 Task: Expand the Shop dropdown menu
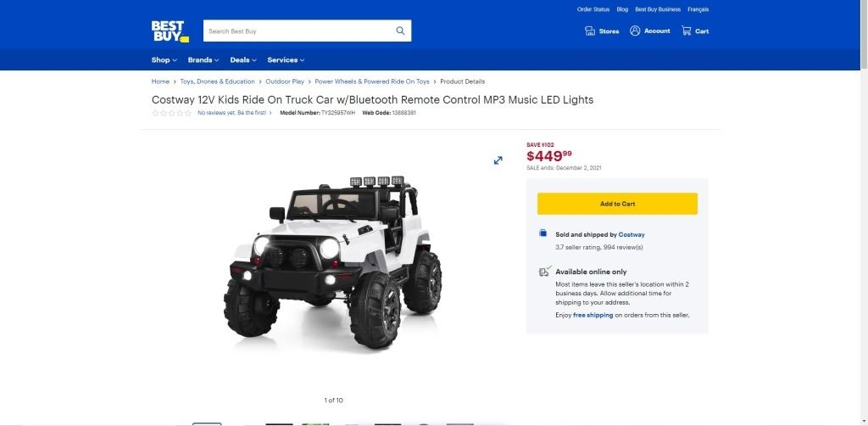click(164, 60)
